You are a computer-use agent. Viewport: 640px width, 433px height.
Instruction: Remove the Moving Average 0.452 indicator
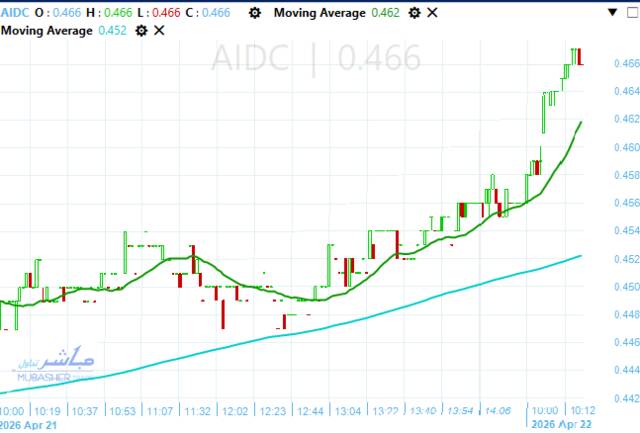pos(160,31)
